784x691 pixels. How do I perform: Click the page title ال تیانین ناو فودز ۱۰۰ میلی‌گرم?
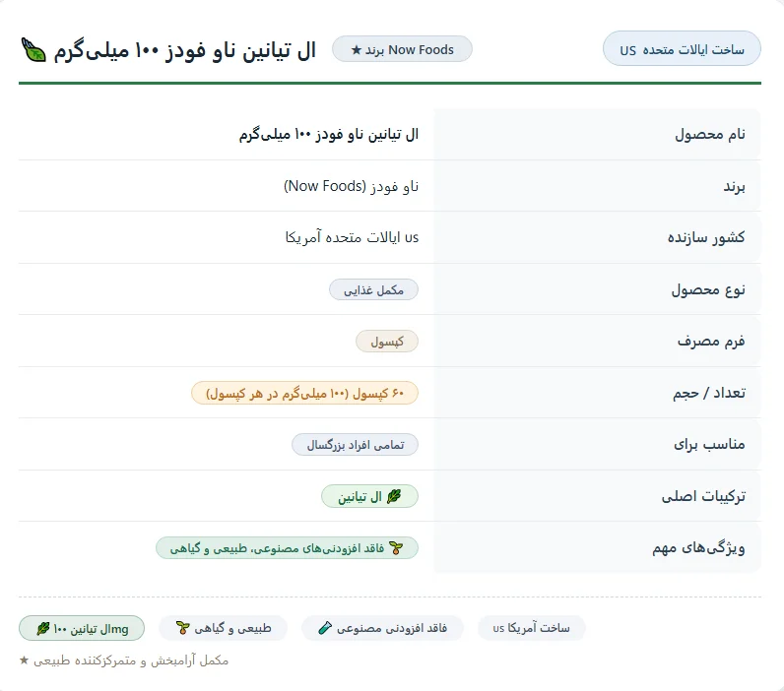(x=184, y=50)
